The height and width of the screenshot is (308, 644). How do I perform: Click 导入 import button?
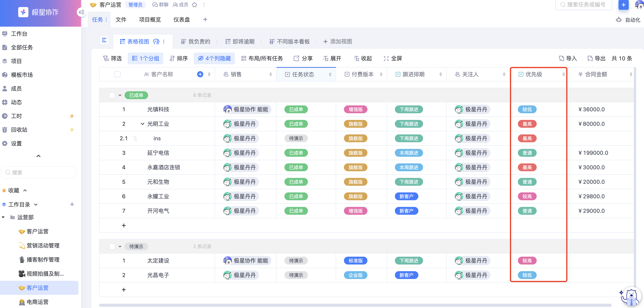pos(568,59)
